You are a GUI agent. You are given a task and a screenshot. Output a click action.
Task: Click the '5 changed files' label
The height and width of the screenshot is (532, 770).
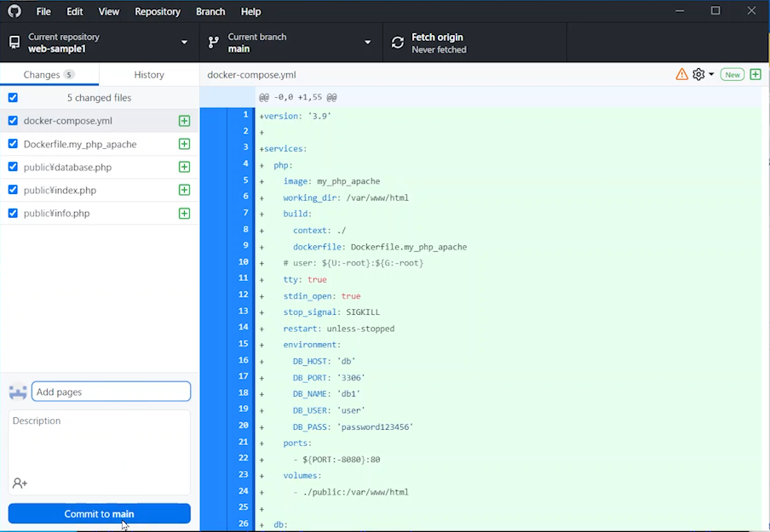point(99,98)
